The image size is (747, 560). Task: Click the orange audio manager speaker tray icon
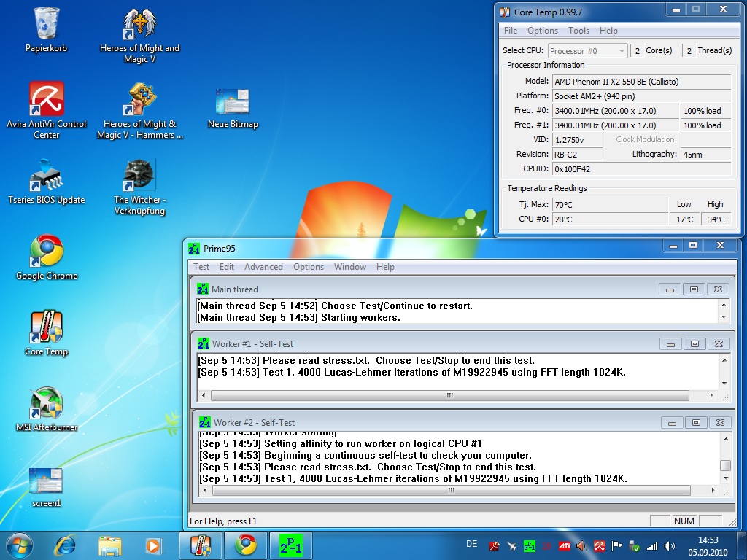(581, 546)
